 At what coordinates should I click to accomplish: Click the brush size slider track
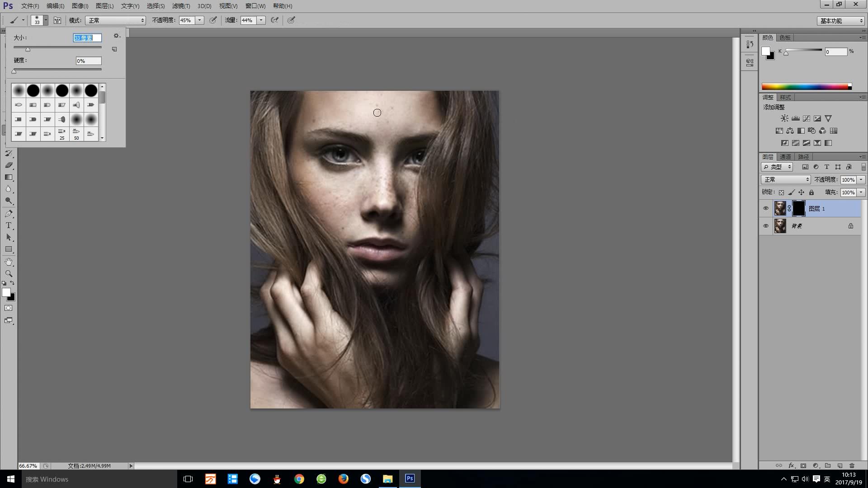(57, 47)
